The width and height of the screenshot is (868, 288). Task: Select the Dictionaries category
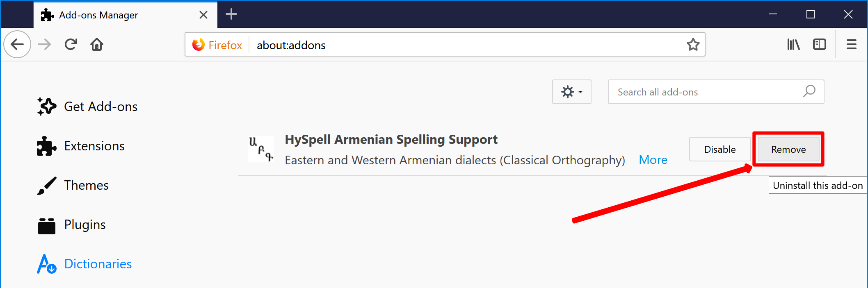[85, 264]
